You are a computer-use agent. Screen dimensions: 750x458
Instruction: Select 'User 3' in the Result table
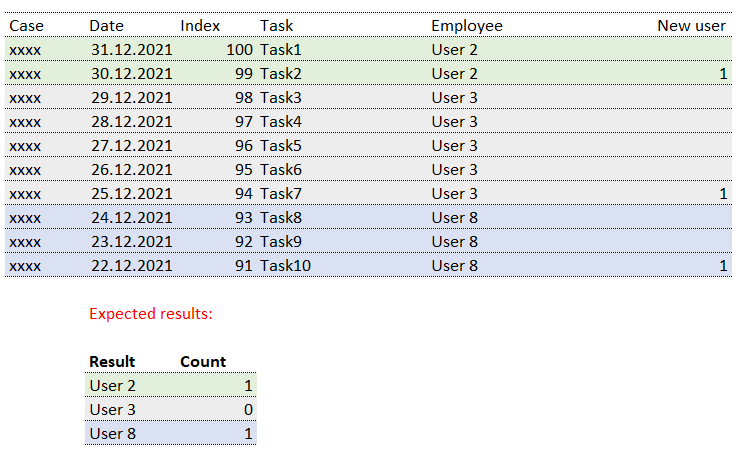coord(112,409)
